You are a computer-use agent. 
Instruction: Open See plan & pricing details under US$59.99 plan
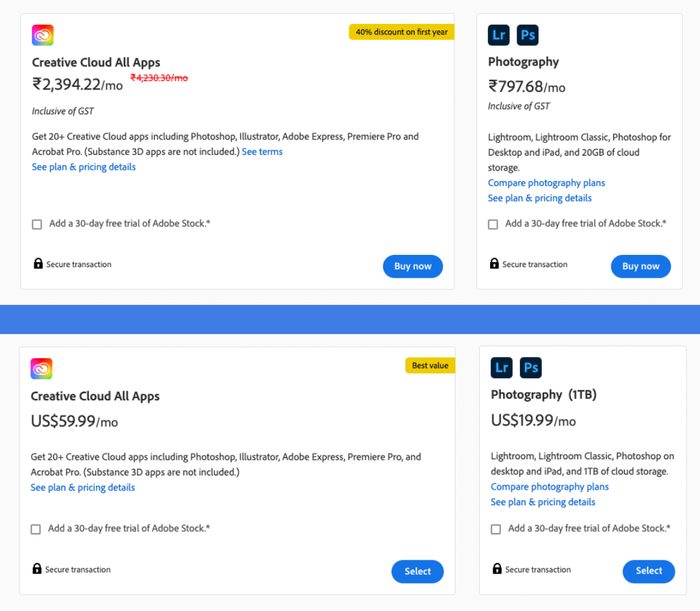click(82, 488)
